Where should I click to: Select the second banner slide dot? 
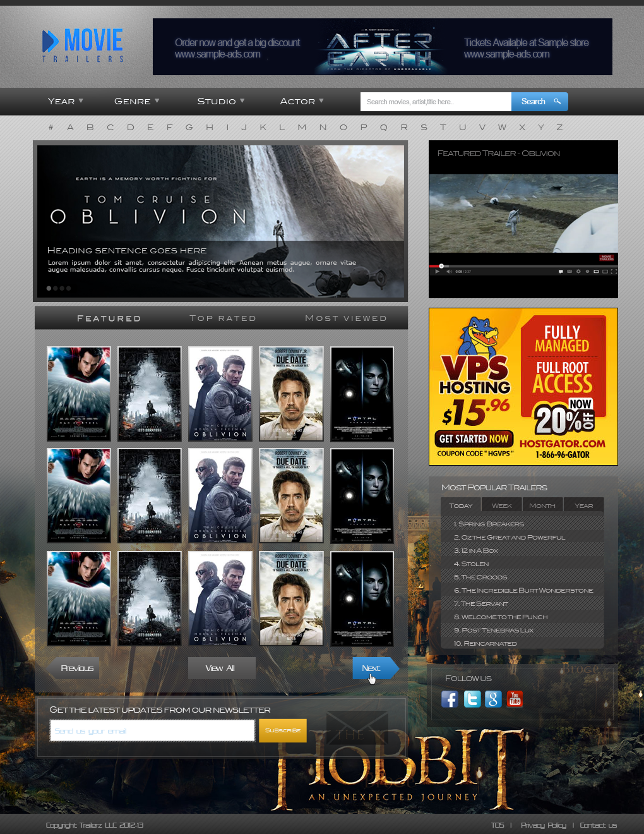pos(56,288)
